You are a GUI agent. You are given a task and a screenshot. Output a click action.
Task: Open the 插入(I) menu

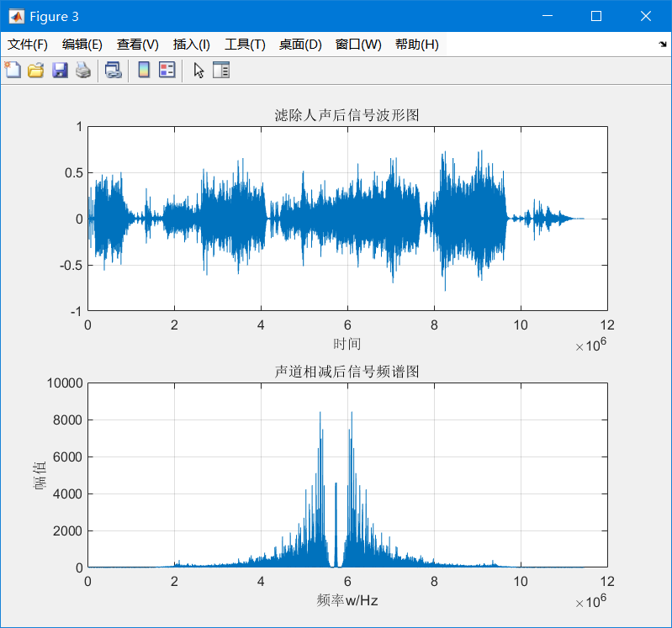pyautogui.click(x=192, y=44)
